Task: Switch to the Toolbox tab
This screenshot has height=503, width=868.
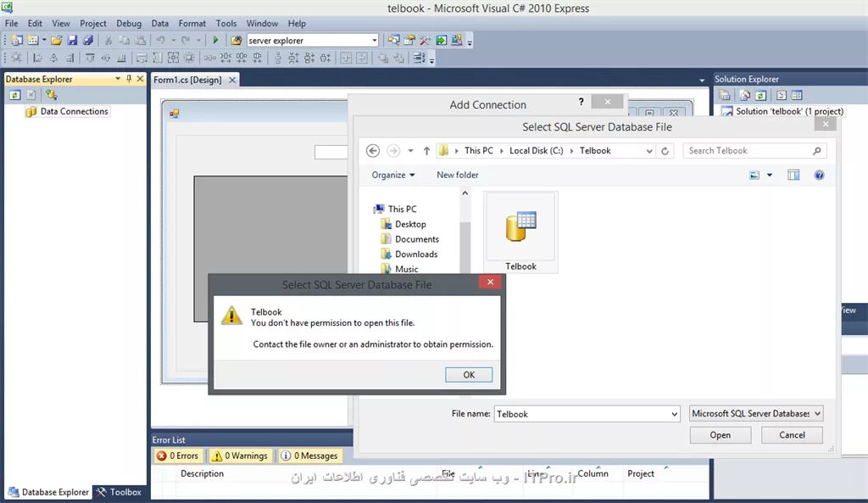Action: click(x=119, y=492)
